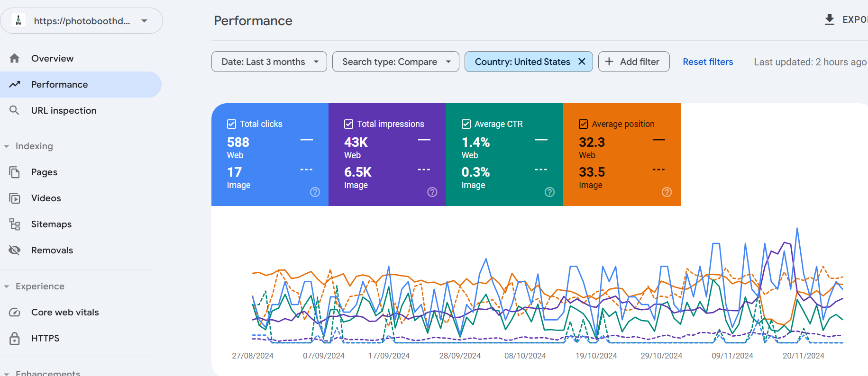This screenshot has height=376, width=868.
Task: Toggle the Total impressions checkbox
Action: pos(349,124)
